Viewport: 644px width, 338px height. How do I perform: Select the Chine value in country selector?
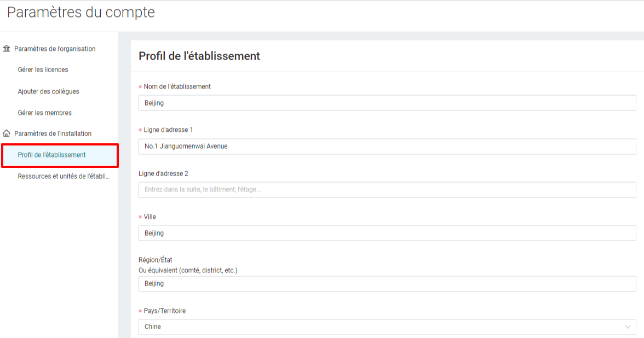(153, 327)
